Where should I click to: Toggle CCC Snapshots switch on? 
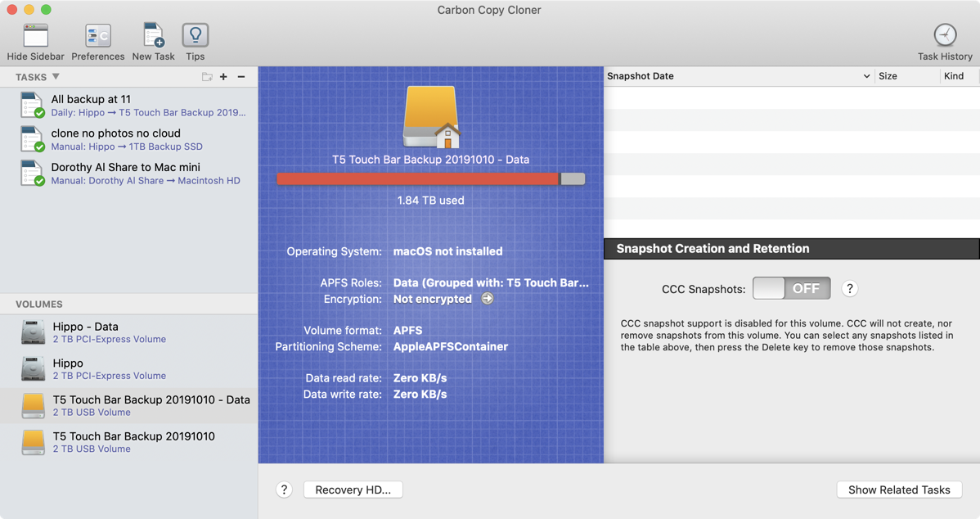tap(791, 288)
